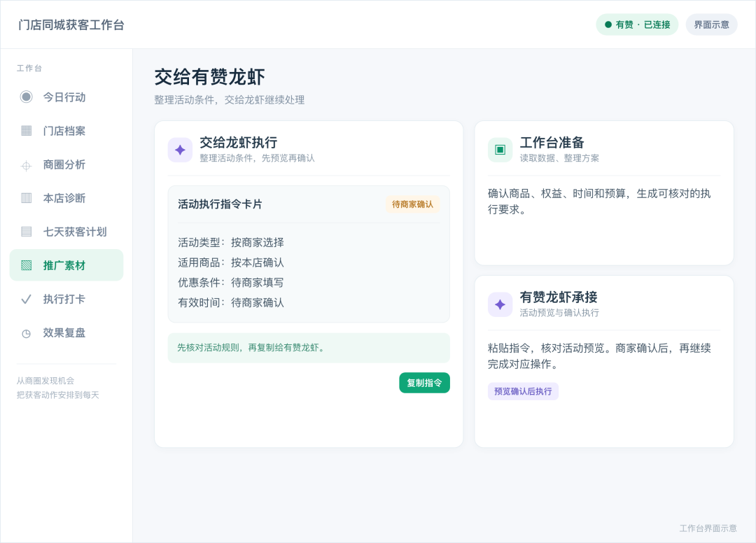The width and height of the screenshot is (756, 543).
Task: Click the 活动执行指令卡片 heading
Action: coord(220,204)
